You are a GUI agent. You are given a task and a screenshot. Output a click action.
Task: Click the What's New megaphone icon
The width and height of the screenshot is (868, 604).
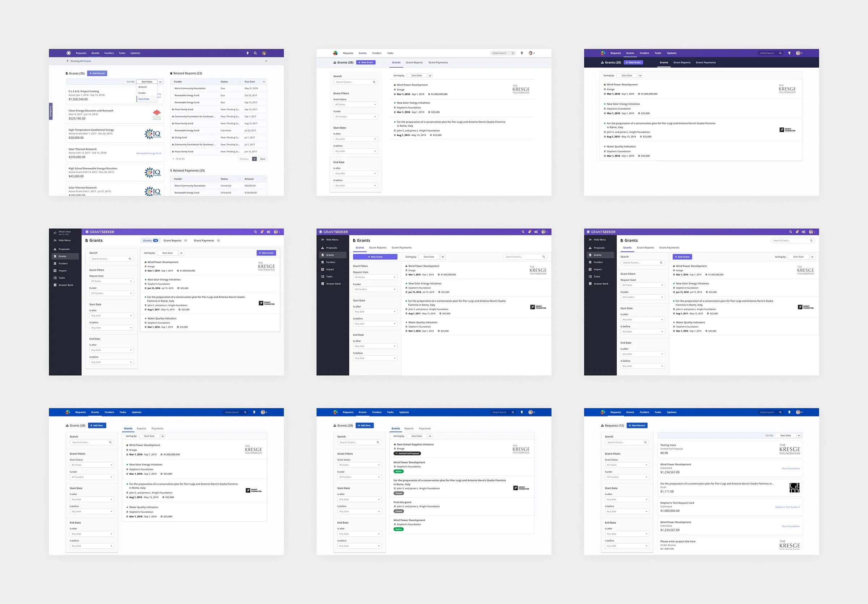[x=55, y=233]
